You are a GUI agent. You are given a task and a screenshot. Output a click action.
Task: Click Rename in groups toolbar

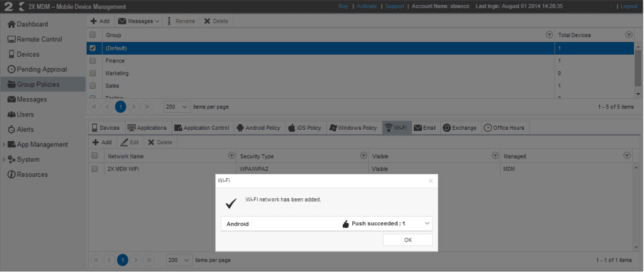(x=181, y=21)
